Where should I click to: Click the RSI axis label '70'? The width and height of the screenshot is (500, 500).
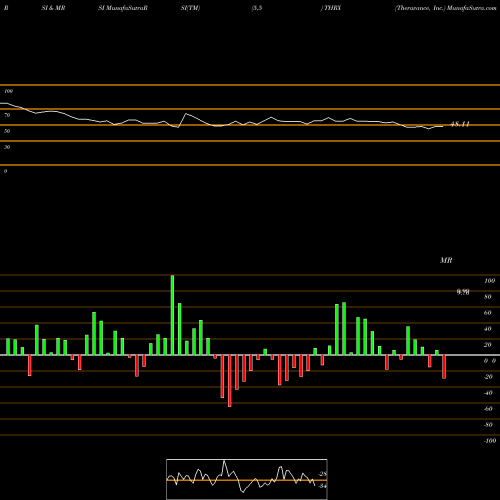pyautogui.click(x=7, y=115)
